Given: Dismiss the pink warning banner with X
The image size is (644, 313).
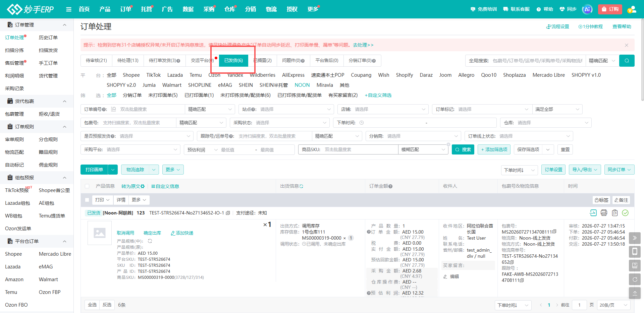Looking at the screenshot, I should 627,45.
